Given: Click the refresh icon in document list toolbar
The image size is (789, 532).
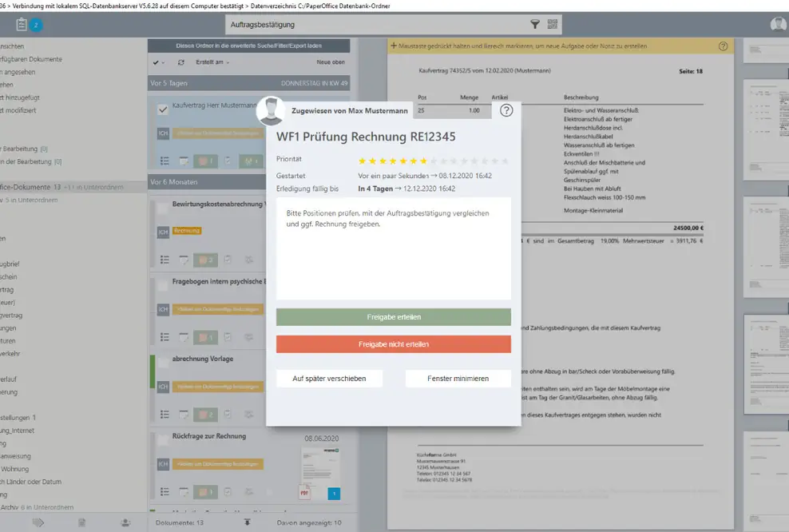Looking at the screenshot, I should click(181, 62).
